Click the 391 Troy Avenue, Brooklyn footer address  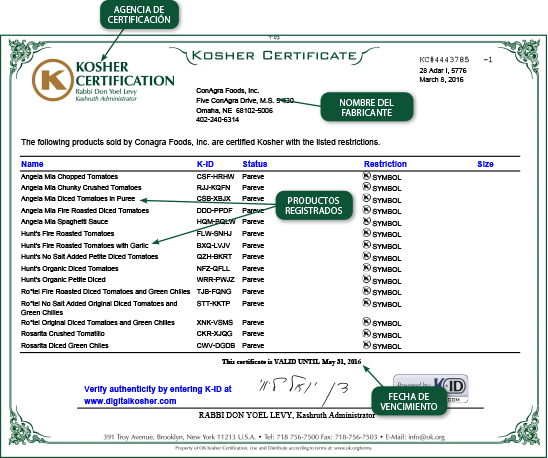coord(180,437)
